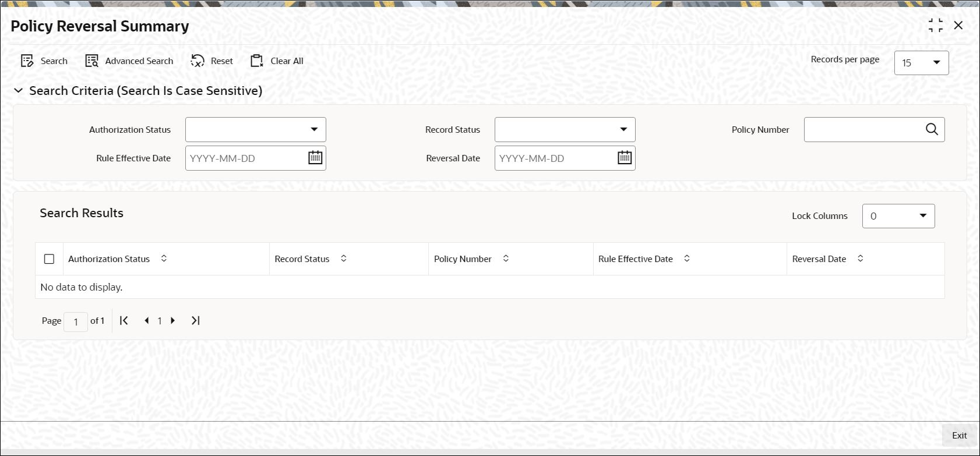Close the Policy Reversal Summary window
Image resolution: width=980 pixels, height=456 pixels.
958,25
